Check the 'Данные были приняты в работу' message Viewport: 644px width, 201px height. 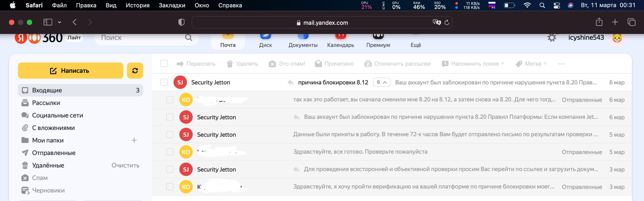pos(170,134)
